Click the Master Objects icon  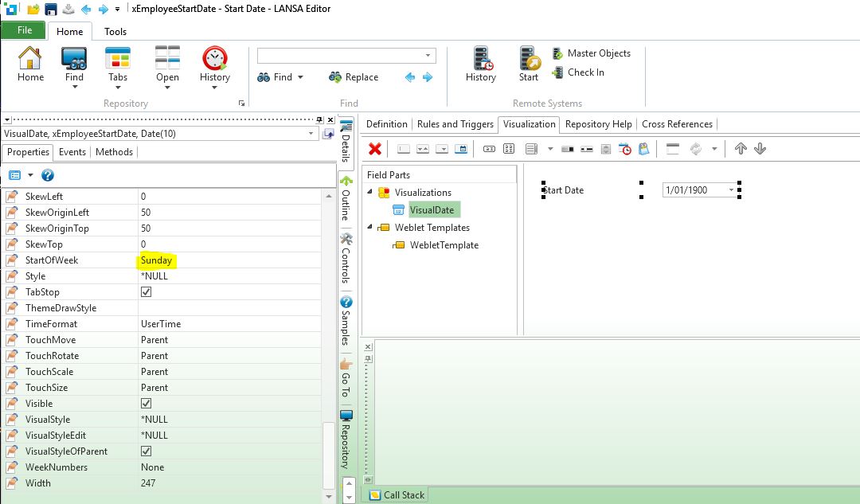point(557,53)
